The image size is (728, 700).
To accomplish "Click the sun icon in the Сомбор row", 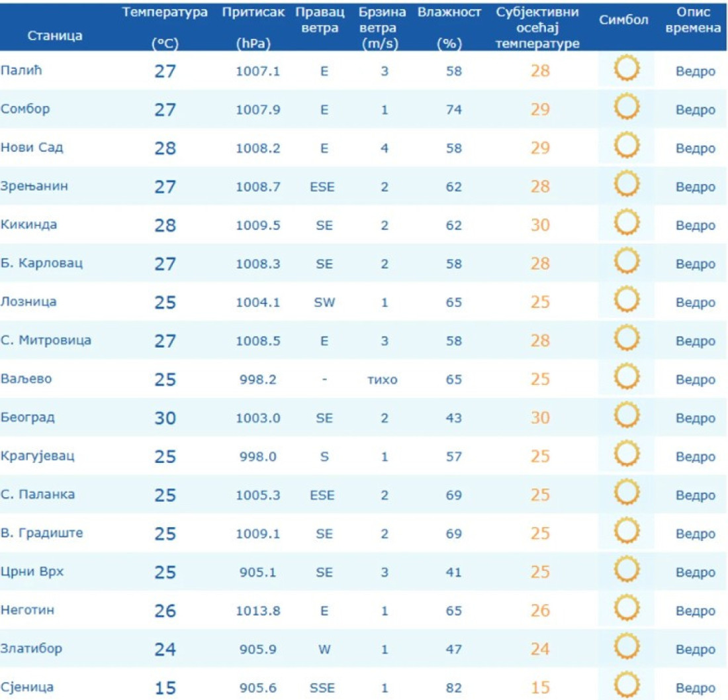I will 627,107.
